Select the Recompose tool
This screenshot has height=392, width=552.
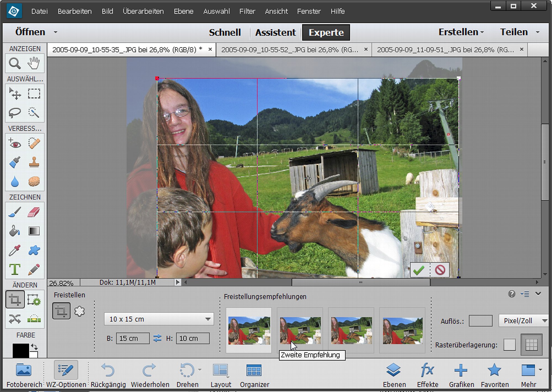pyautogui.click(x=34, y=299)
